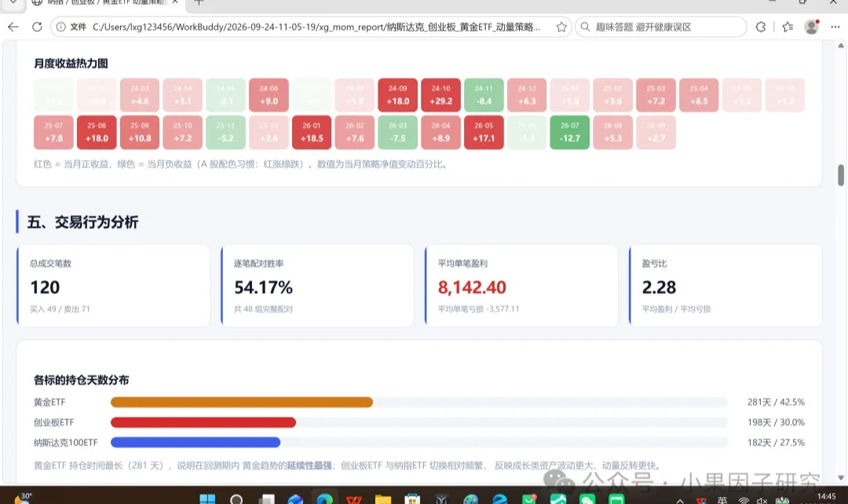Click the 24-11 heatmap cell -8.4
848x504 pixels.
(x=484, y=95)
